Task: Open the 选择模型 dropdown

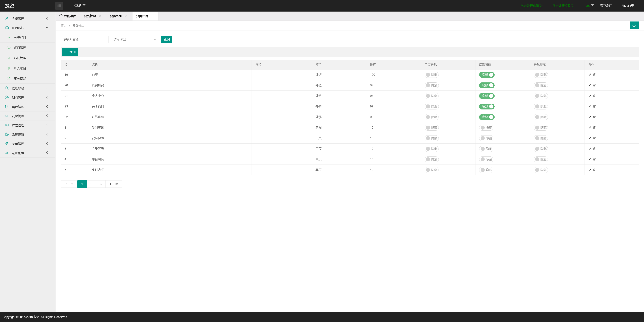Action: pos(135,39)
